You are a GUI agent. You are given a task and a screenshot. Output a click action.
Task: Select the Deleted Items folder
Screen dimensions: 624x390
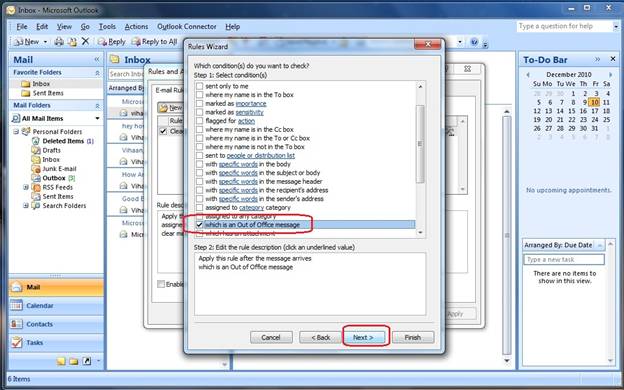coord(63,141)
